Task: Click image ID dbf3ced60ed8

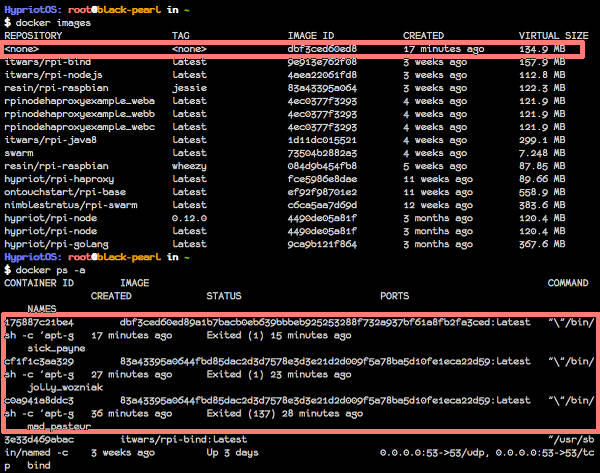Action: (x=322, y=49)
